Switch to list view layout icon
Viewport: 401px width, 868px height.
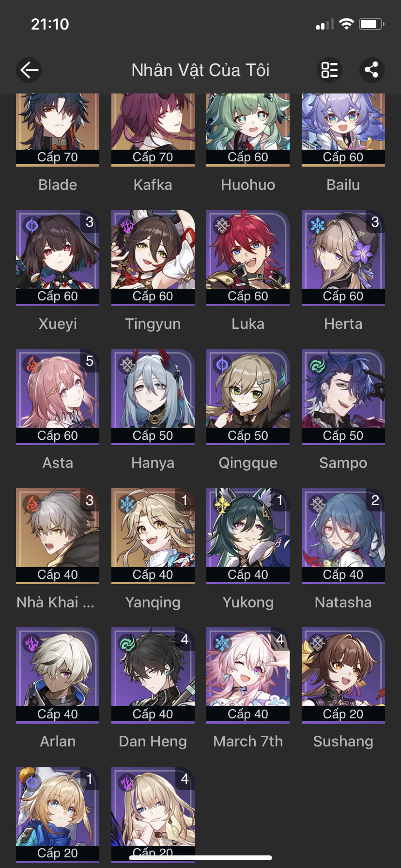[330, 70]
